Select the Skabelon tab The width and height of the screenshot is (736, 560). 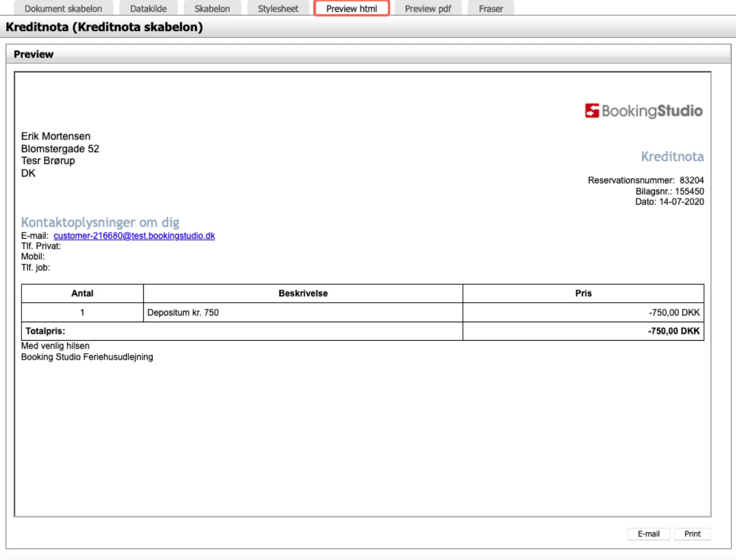tap(212, 9)
